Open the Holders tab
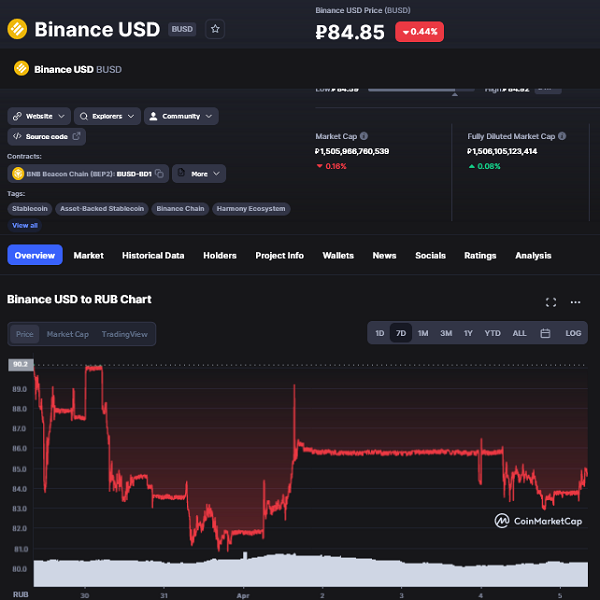The image size is (600, 600). tap(220, 255)
